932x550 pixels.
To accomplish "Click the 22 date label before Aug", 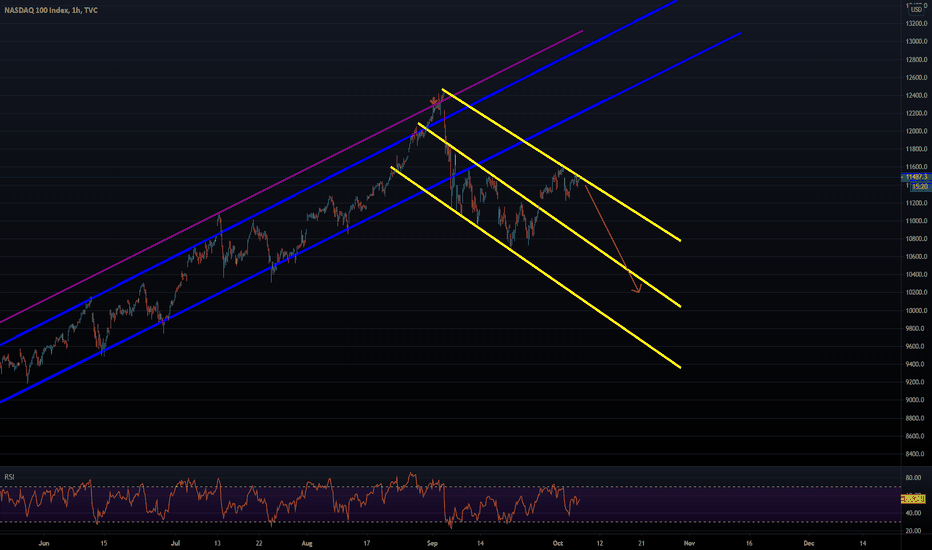I will tap(259, 543).
